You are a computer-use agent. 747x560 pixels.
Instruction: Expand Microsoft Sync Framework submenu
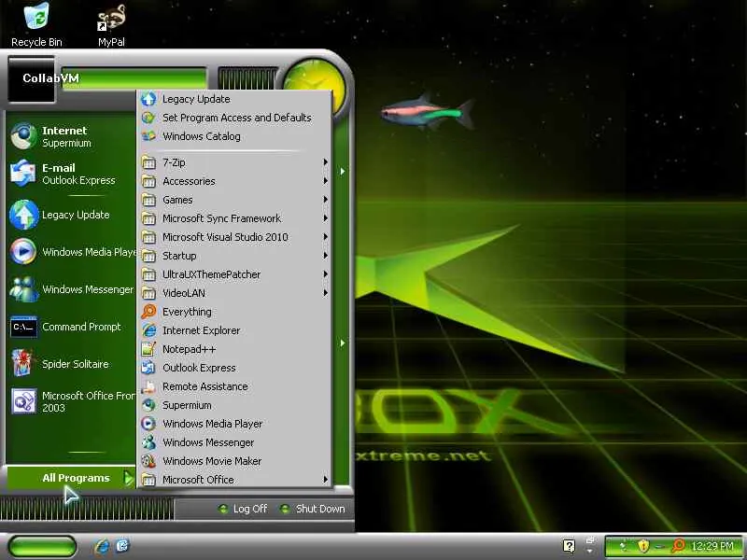tap(235, 218)
